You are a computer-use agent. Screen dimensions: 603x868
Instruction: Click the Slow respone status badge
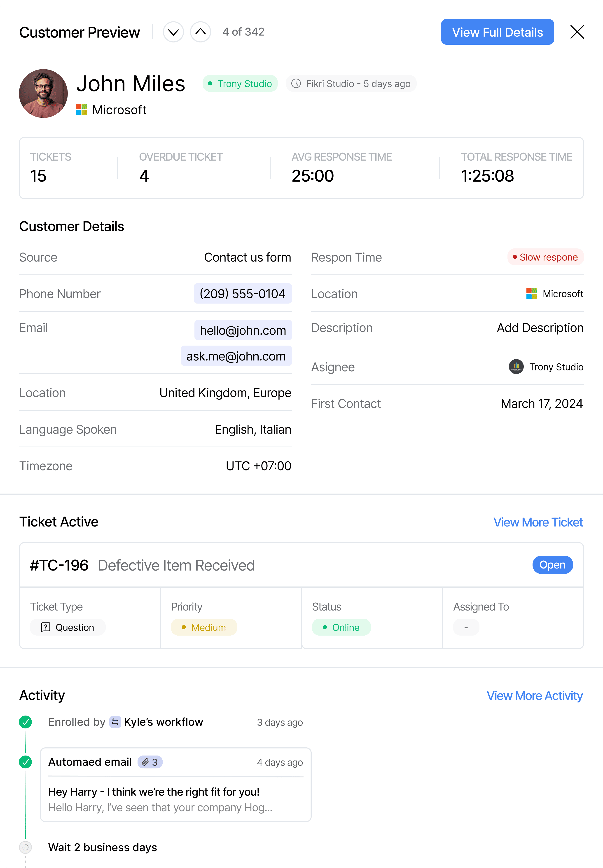click(545, 257)
